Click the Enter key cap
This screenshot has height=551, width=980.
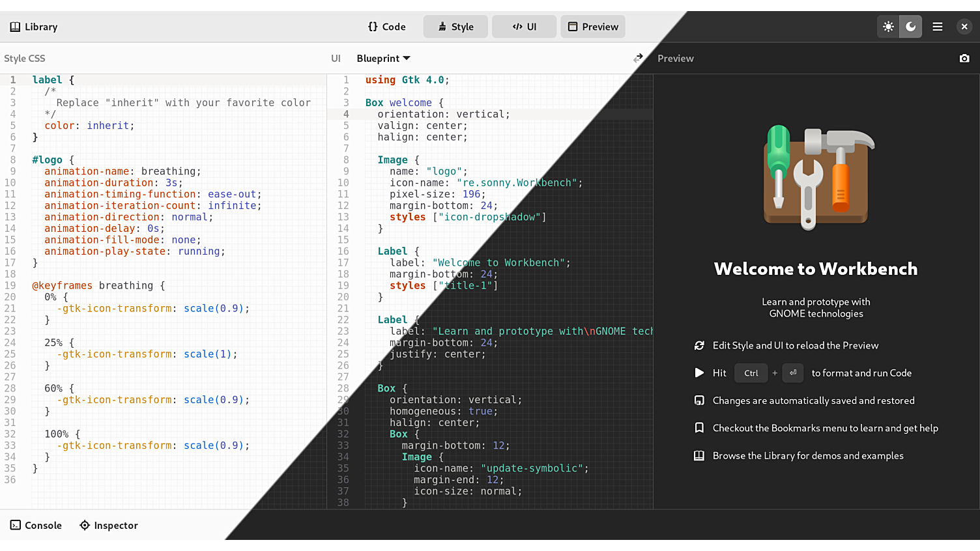click(793, 373)
